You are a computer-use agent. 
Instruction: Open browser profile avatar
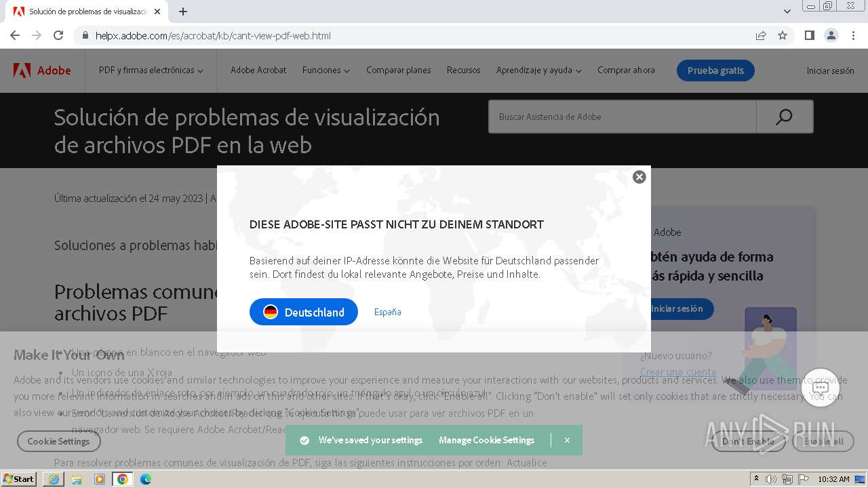(x=831, y=35)
